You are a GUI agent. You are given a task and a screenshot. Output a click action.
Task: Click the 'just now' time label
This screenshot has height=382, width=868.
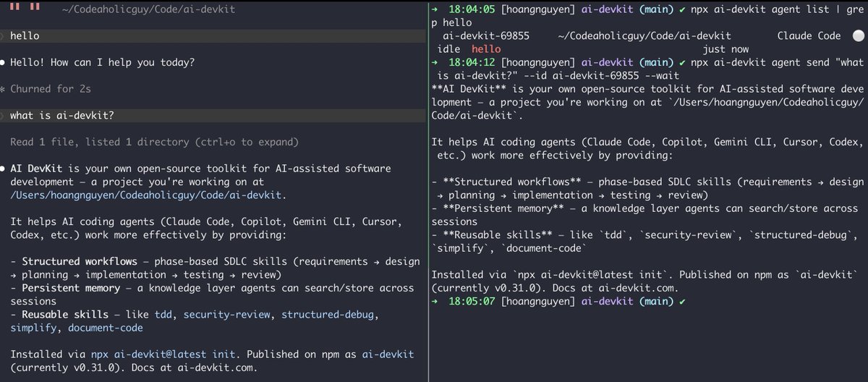pyautogui.click(x=726, y=49)
